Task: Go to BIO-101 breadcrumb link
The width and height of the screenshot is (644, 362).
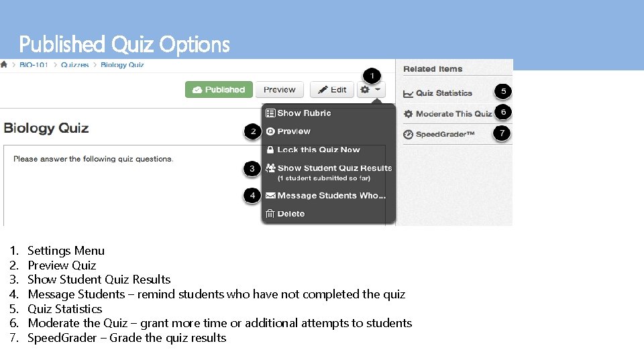Action: tap(34, 65)
